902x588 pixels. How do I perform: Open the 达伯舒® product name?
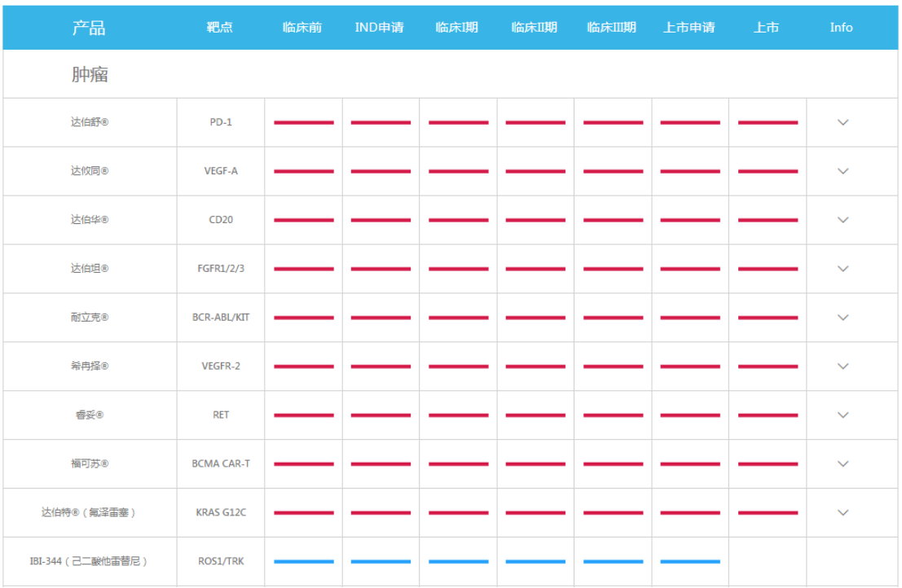(90, 122)
